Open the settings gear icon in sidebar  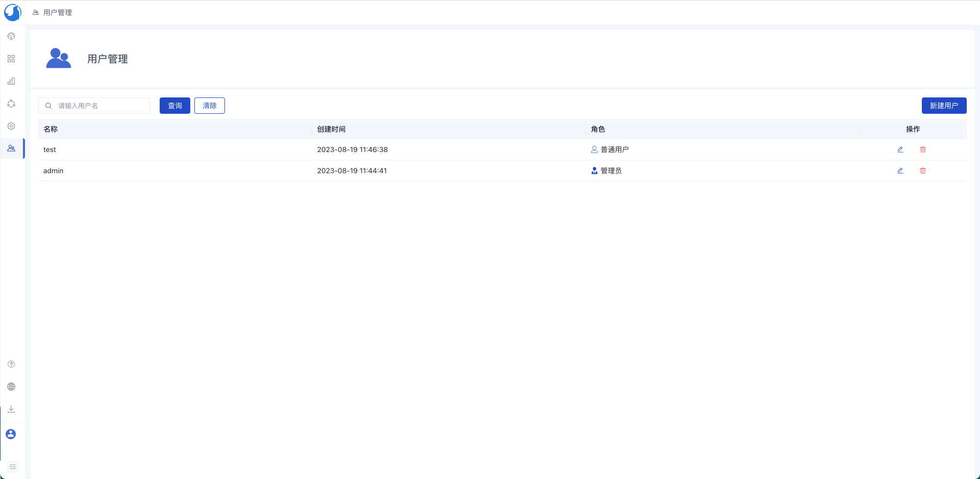(11, 126)
